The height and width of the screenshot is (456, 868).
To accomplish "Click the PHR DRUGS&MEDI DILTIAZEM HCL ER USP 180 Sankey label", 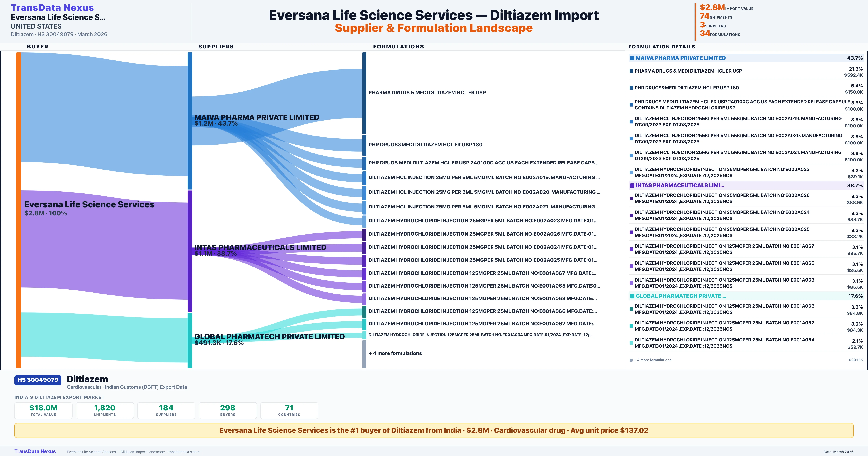I will pos(425,145).
